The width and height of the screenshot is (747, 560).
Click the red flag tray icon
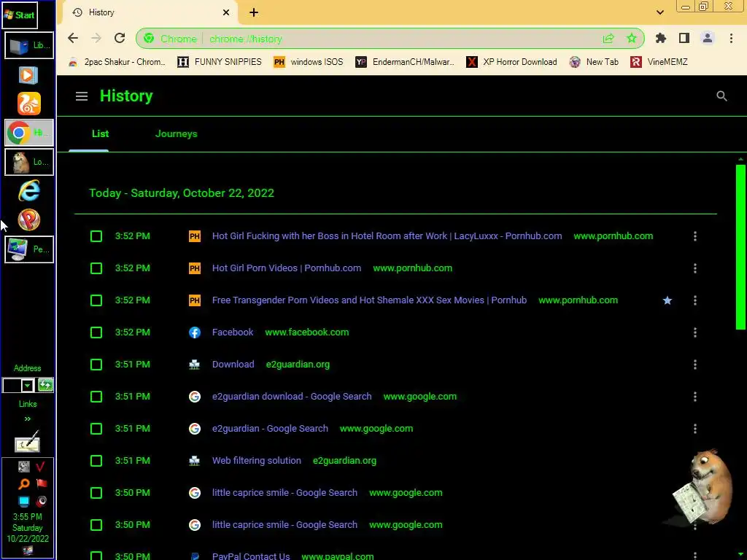pos(42,484)
